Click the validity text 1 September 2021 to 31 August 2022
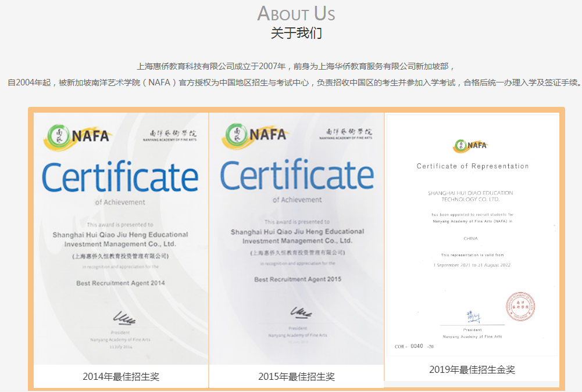The height and width of the screenshot is (392, 582). pos(472,265)
